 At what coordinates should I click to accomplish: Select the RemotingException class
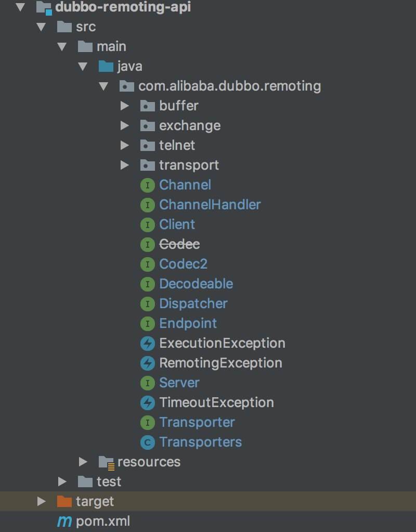coord(220,363)
